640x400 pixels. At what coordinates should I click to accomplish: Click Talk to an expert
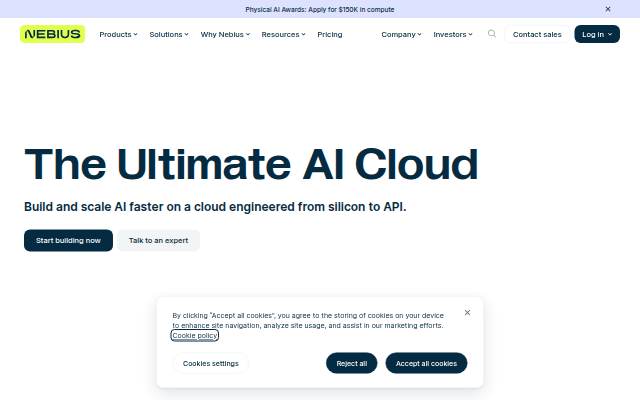coord(158,240)
